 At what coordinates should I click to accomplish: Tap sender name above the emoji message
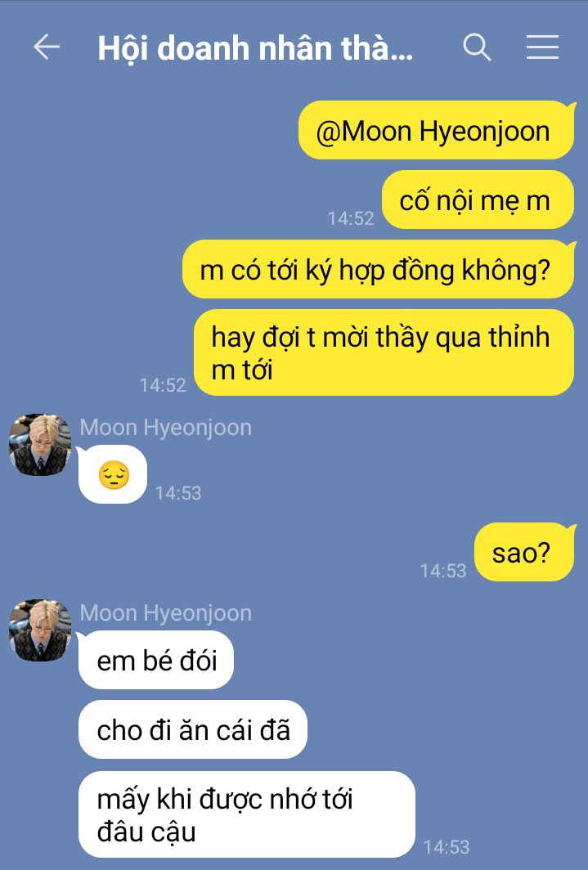click(x=165, y=427)
